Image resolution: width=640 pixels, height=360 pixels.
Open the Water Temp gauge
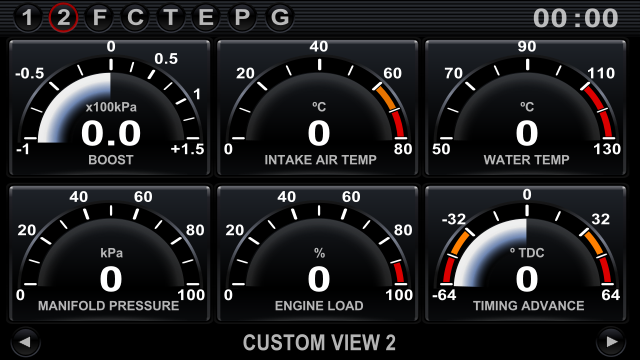pyautogui.click(x=526, y=108)
